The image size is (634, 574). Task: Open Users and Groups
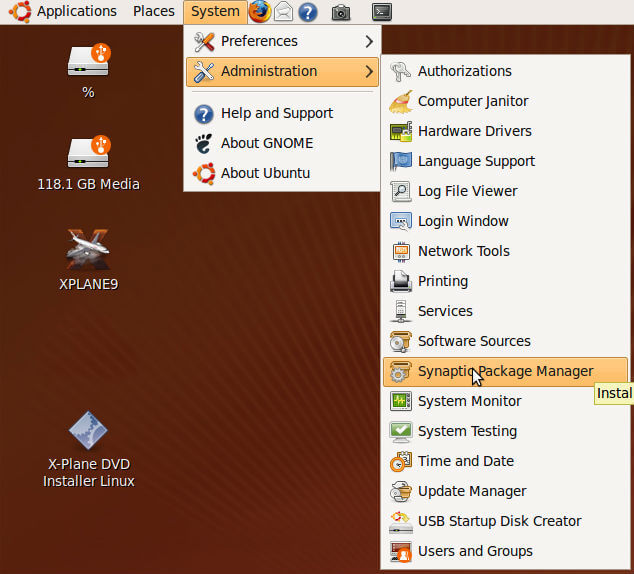[505, 551]
